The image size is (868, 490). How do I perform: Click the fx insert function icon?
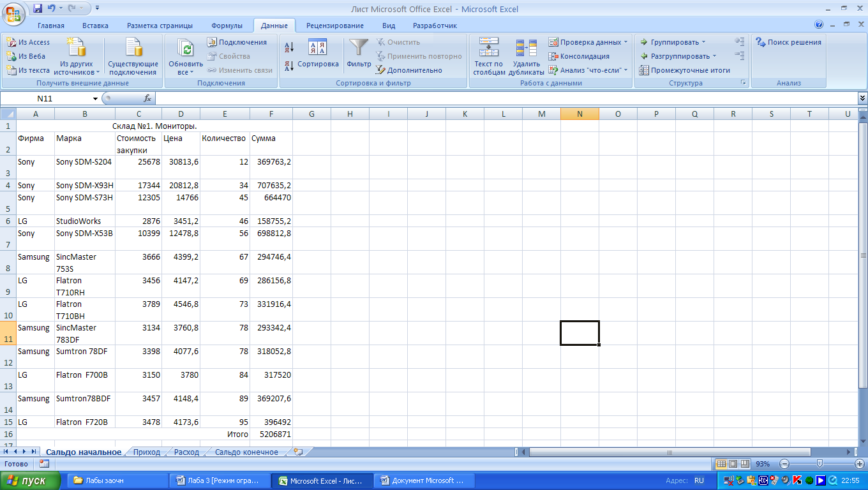click(147, 98)
